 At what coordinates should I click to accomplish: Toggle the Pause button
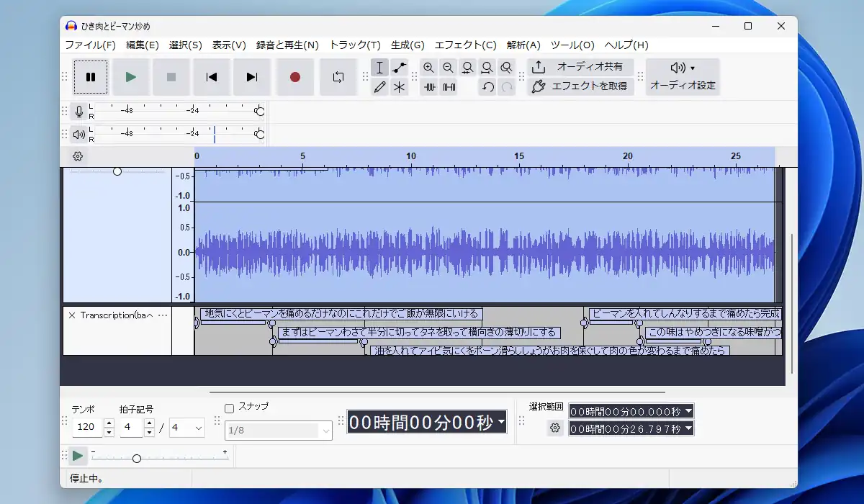coord(91,77)
